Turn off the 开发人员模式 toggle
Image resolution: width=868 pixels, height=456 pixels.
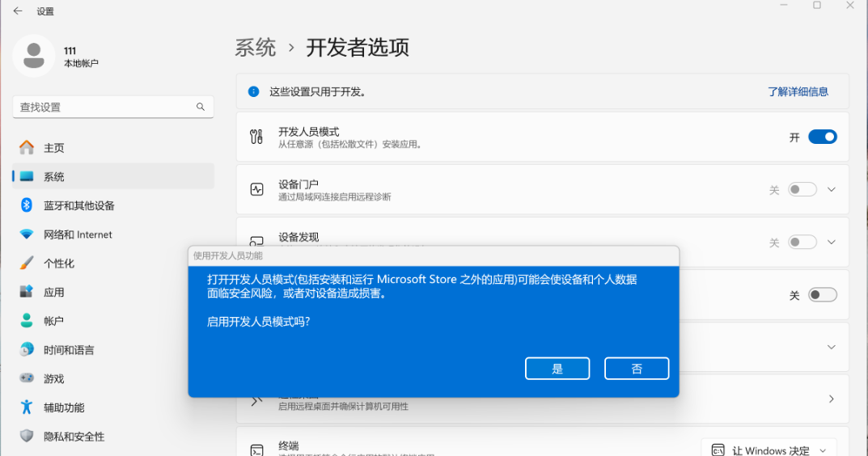tap(822, 137)
